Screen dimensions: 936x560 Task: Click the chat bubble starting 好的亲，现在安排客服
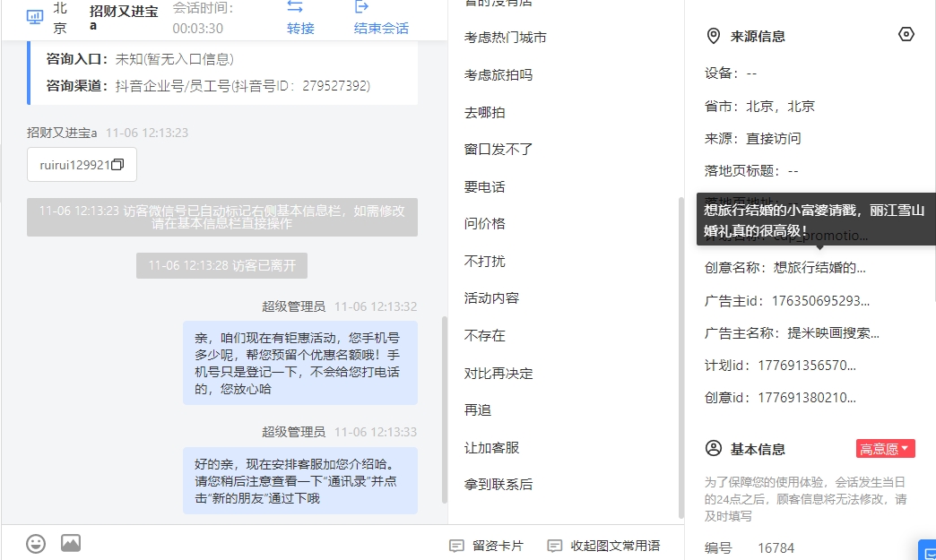click(x=300, y=480)
